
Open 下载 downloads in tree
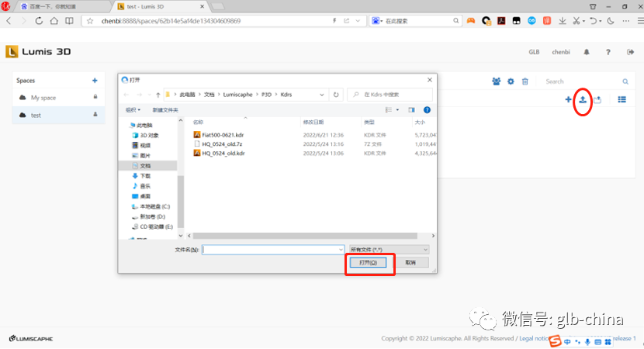click(x=145, y=176)
